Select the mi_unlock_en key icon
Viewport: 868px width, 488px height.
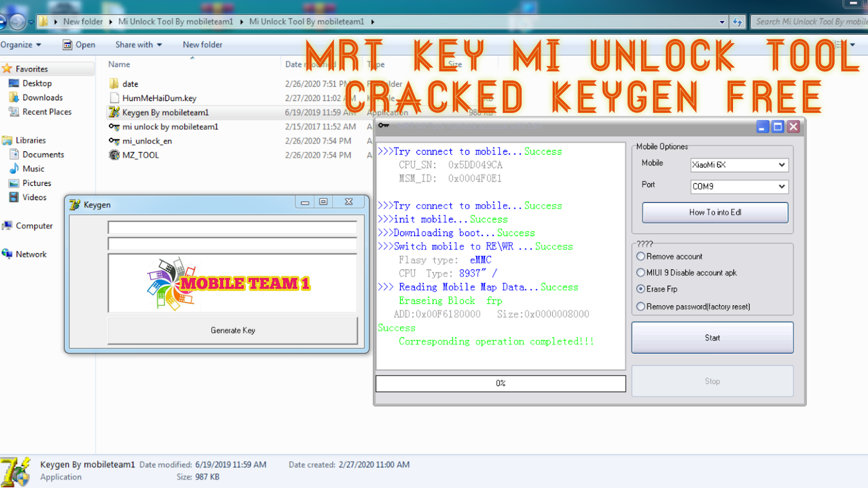pyautogui.click(x=114, y=141)
